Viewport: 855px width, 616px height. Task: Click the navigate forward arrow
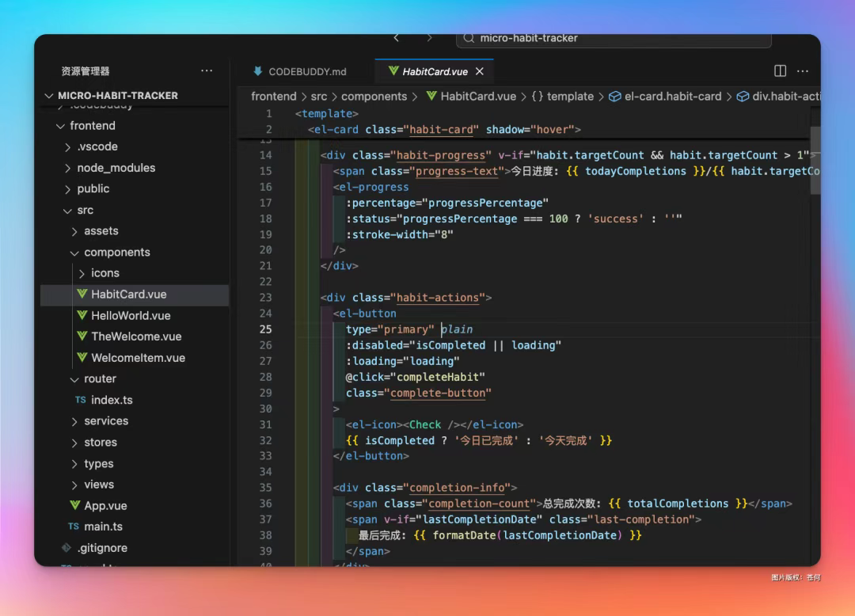pos(429,38)
